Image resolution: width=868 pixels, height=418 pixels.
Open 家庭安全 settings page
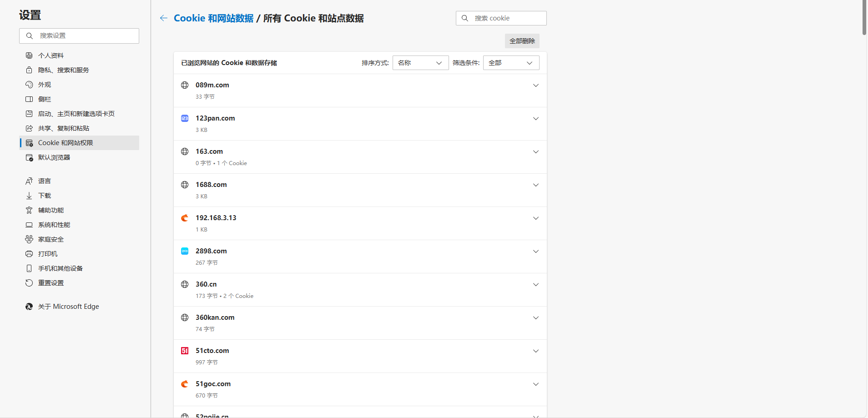[79, 239]
